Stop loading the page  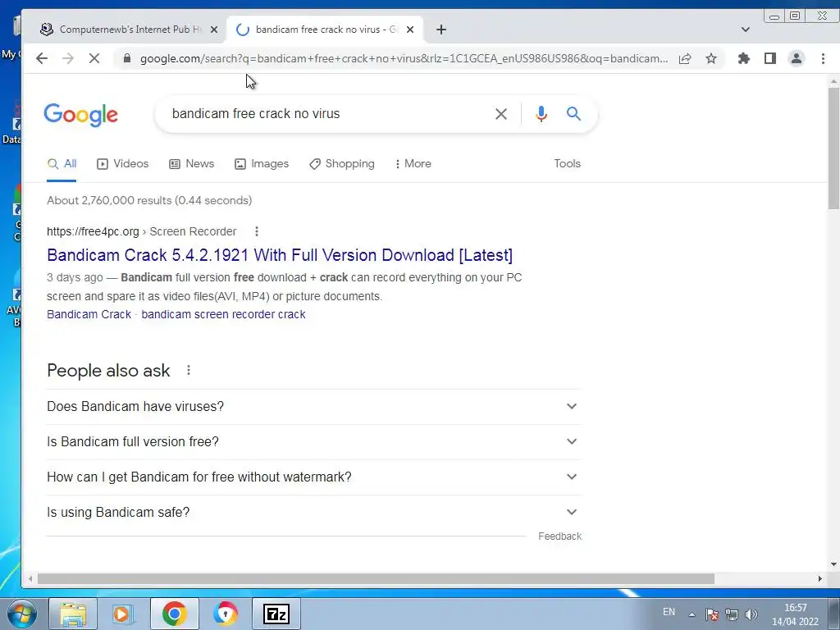pyautogui.click(x=94, y=58)
